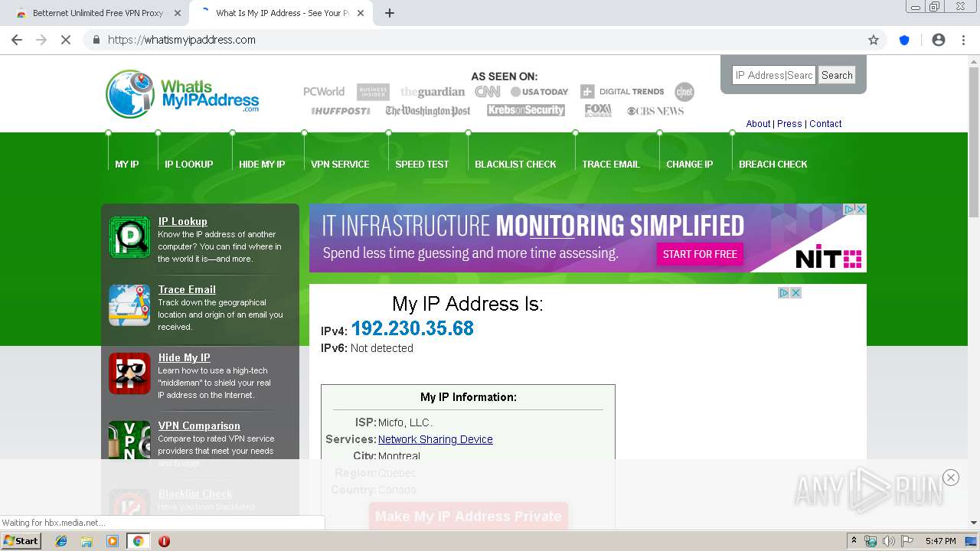Viewport: 980px width, 551px height.
Task: Click the Hide My IP mustache icon
Action: [x=129, y=373]
